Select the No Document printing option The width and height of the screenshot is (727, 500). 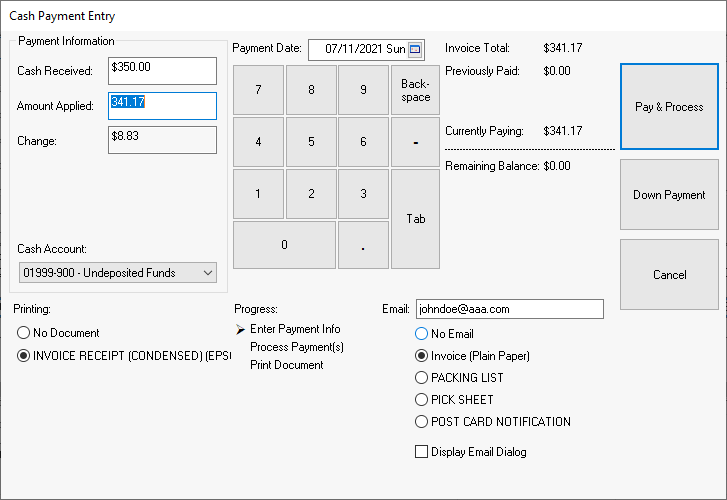tap(25, 333)
